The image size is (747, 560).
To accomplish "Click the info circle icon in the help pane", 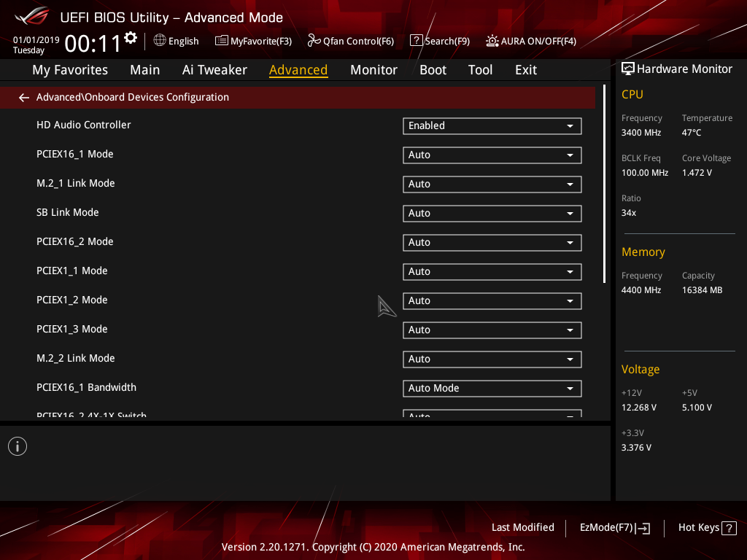I will click(18, 446).
